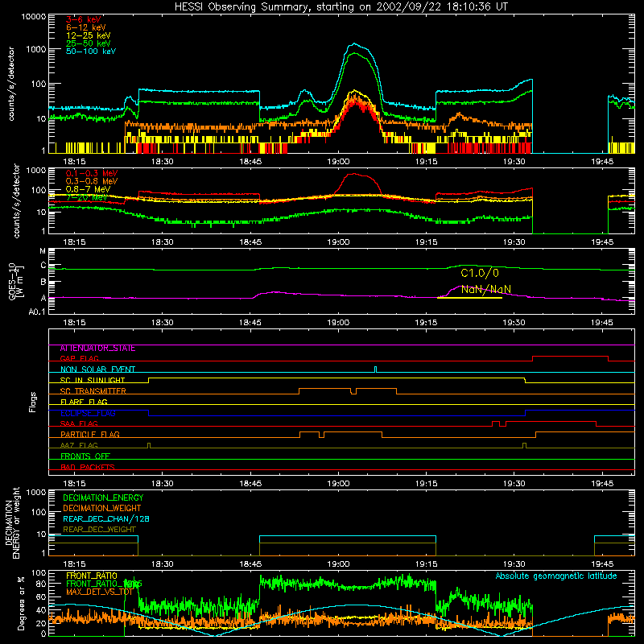This screenshot has height=644, width=644.
Task: Select the yellow 12-25 keV legend label
Action: point(89,35)
